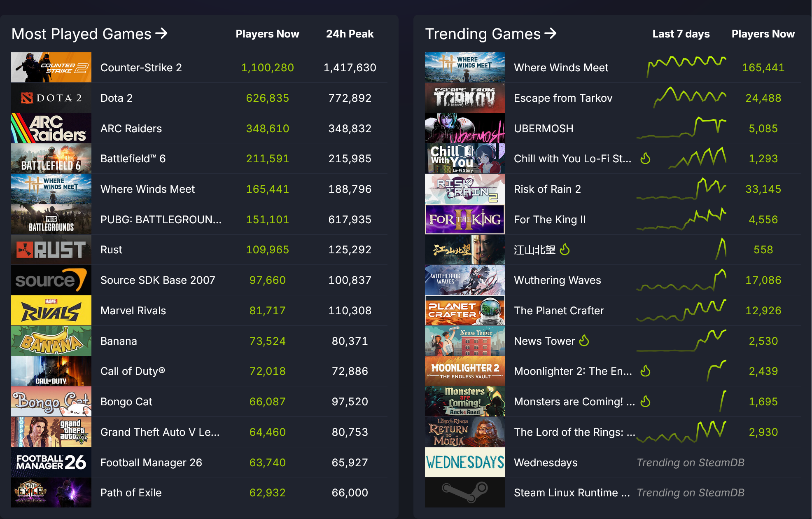
Task: Click the Dota 2 banner image
Action: click(51, 98)
